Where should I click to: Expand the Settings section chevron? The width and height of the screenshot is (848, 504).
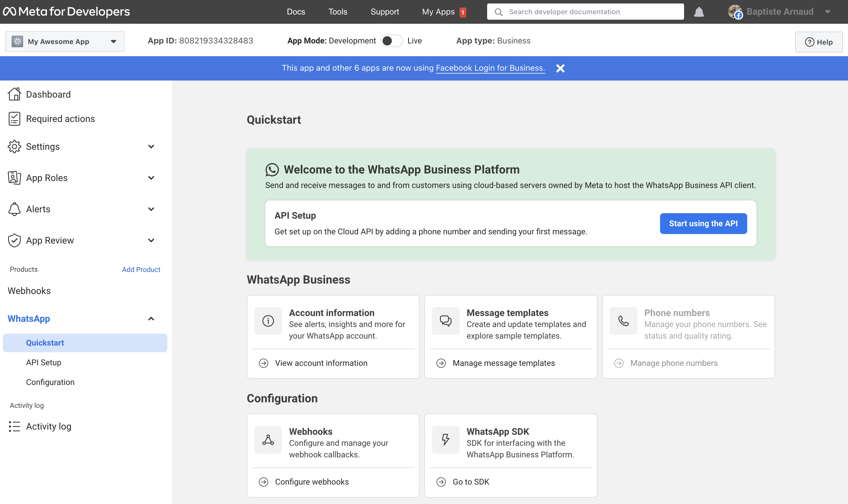(x=151, y=146)
